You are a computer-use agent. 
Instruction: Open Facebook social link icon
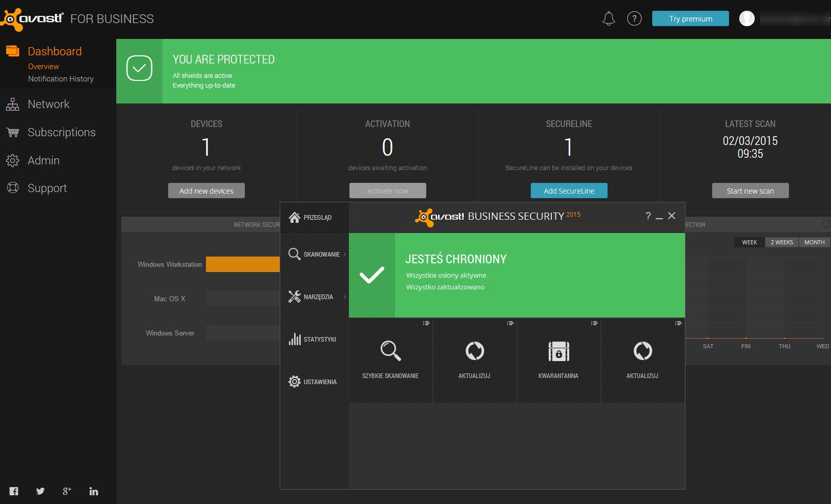coord(14,491)
